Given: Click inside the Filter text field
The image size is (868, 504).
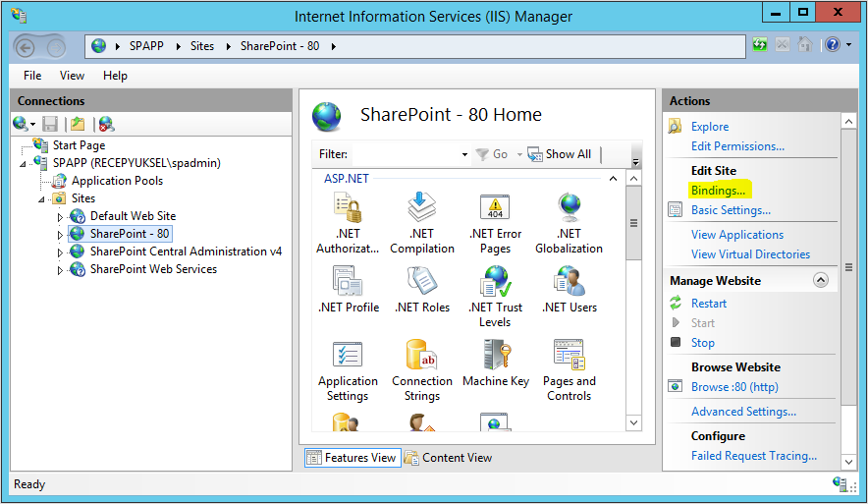Looking at the screenshot, I should pos(406,154).
